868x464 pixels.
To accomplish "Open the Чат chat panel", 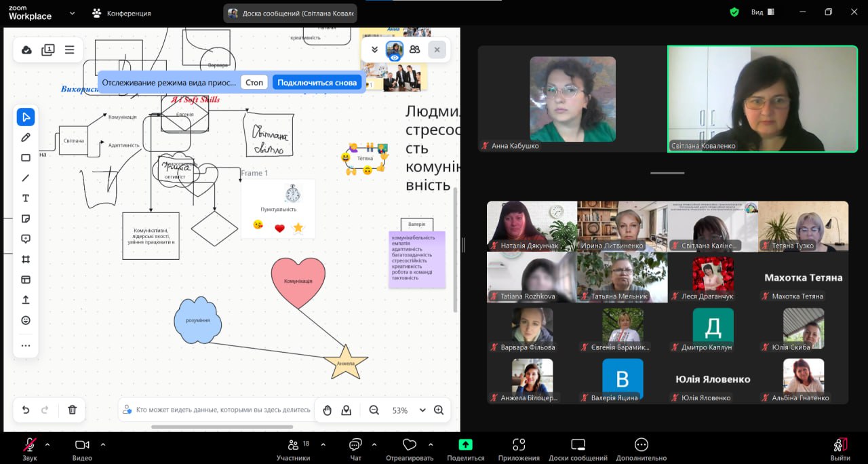I will (x=355, y=448).
